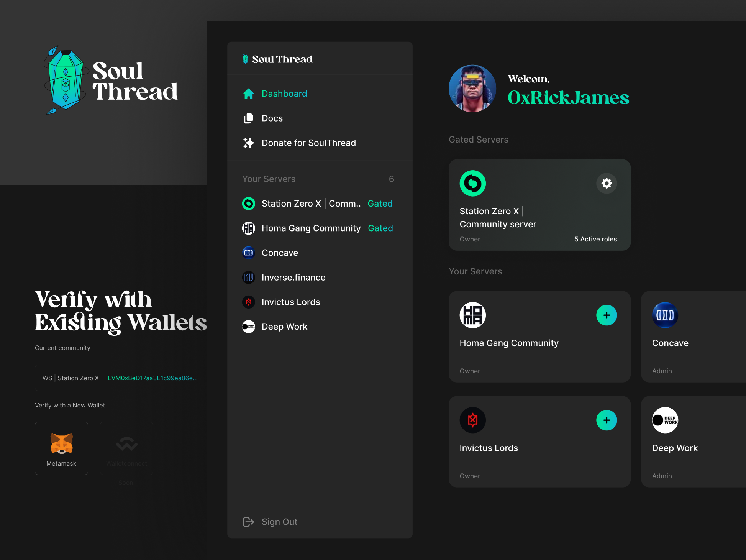
Task: Click Owner label on Homa Gang card
Action: pos(470,371)
